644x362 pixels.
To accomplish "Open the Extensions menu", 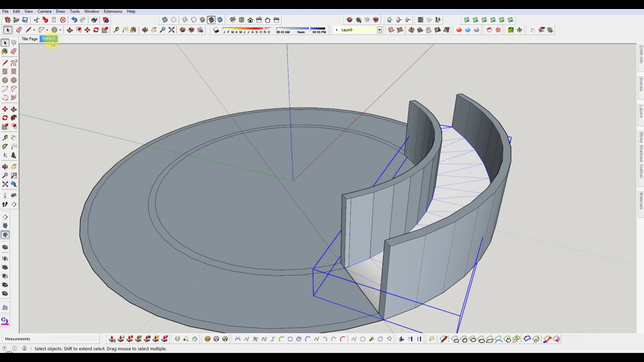I will coord(113,11).
